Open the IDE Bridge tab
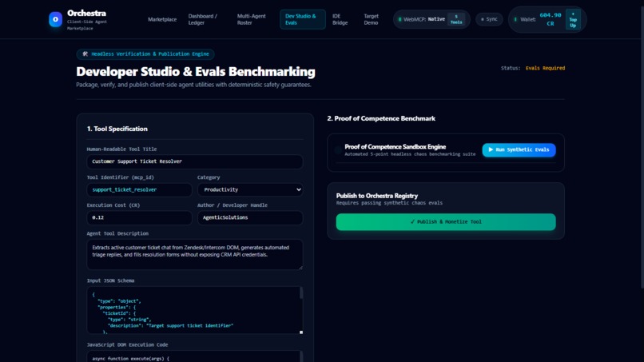 click(x=340, y=19)
